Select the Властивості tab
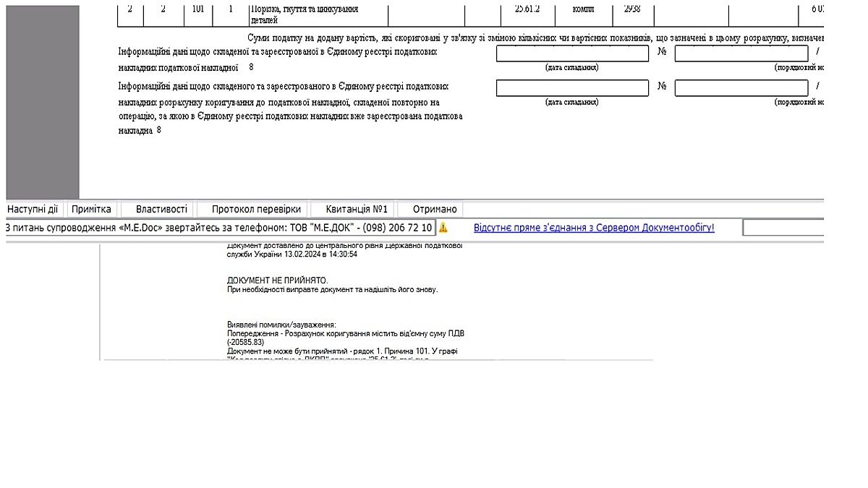This screenshot has width=868, height=488. (161, 210)
